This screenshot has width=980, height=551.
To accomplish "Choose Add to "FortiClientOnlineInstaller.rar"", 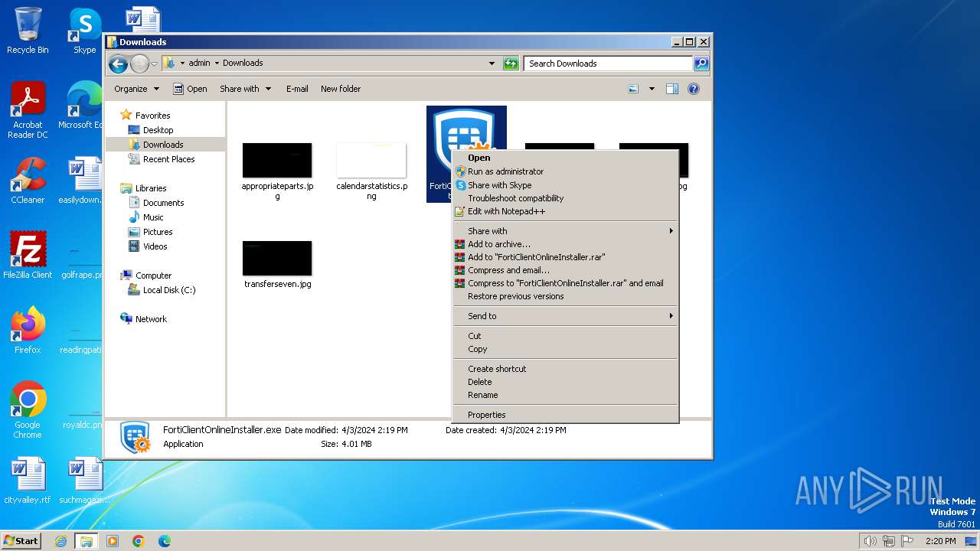I will [565, 257].
